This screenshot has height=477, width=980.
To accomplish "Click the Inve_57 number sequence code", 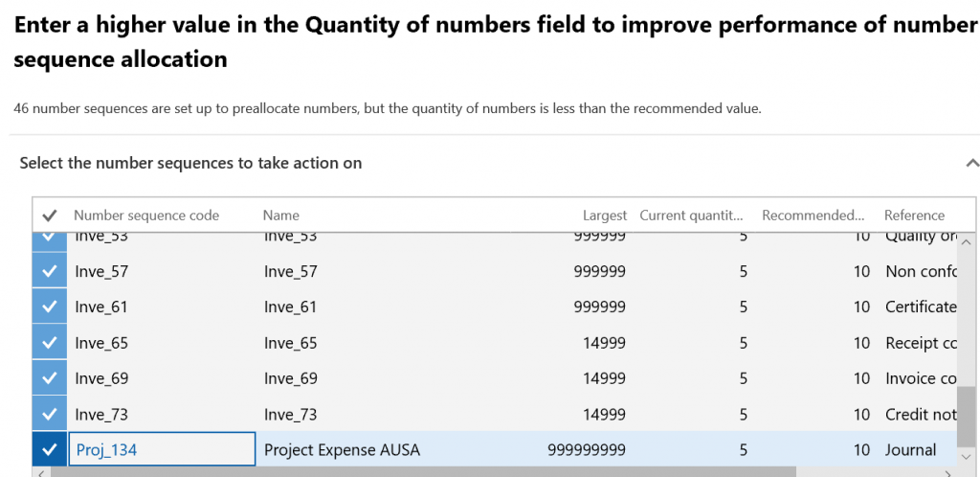I will [x=101, y=271].
